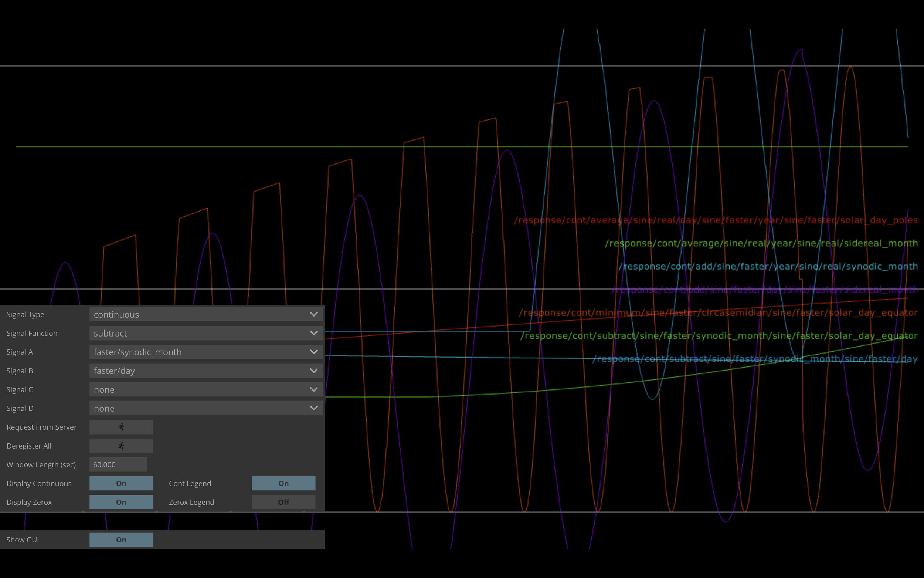Expand the Signal Function subtract dropdown
Viewport: 924px width, 578px height.
[x=205, y=333]
